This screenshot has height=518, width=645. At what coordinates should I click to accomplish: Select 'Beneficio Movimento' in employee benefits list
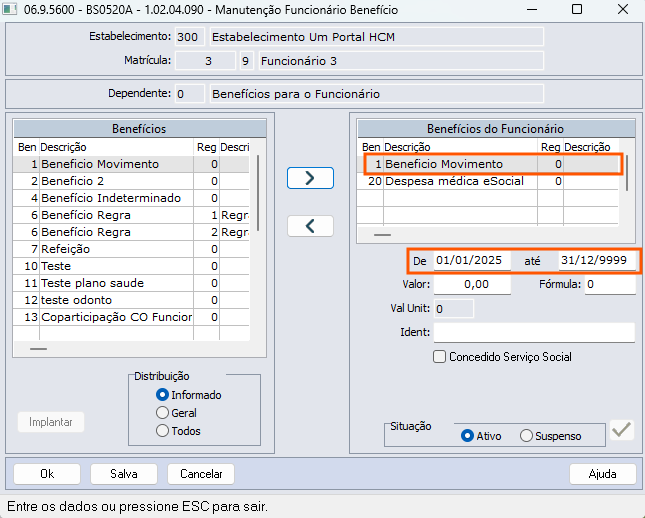point(488,164)
